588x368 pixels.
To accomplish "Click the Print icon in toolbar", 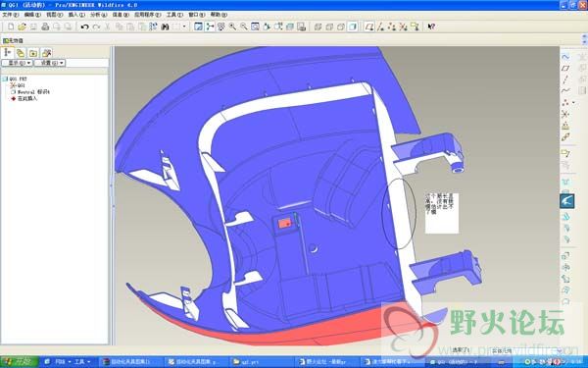I will (x=45, y=26).
